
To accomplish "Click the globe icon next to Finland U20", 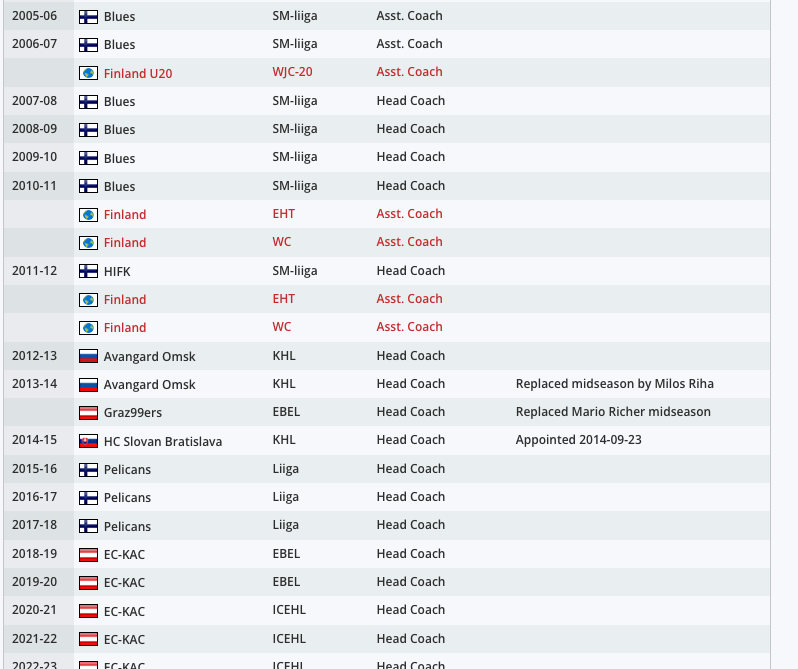I will click(88, 73).
